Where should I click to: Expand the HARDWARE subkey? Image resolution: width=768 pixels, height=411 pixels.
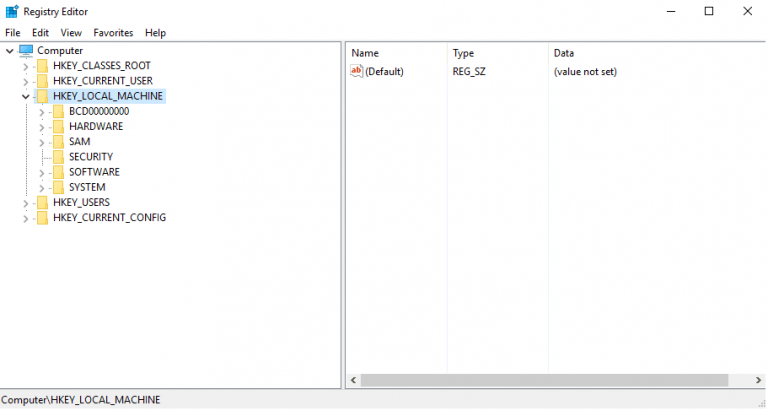[42, 127]
